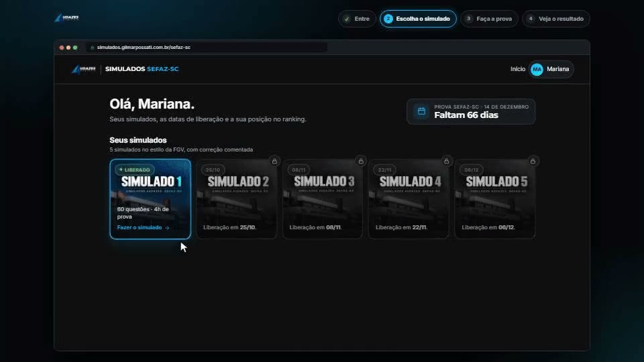Viewport: 644px width, 362px height.
Task: Click the number 2 step badge
Action: 388,19
